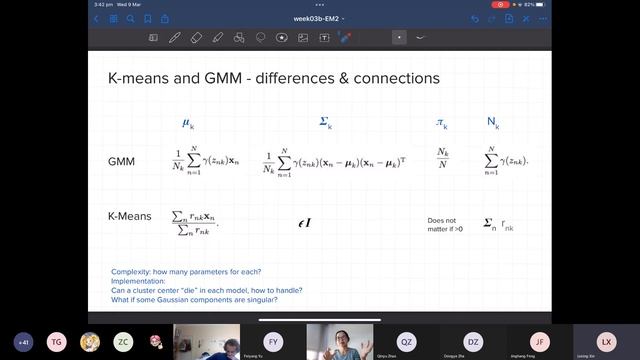
Task: Open the Elements sticker tool
Action: [282, 38]
